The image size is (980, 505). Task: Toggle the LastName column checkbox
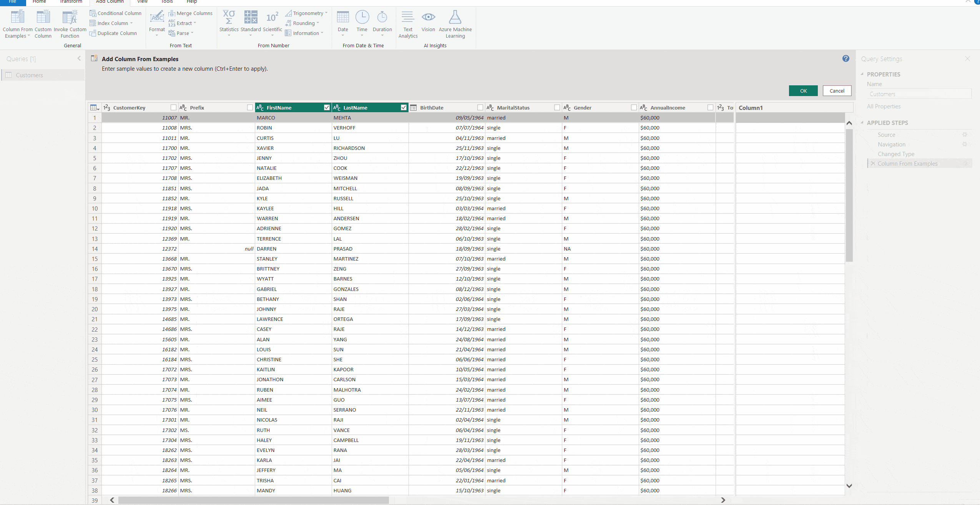pos(402,108)
